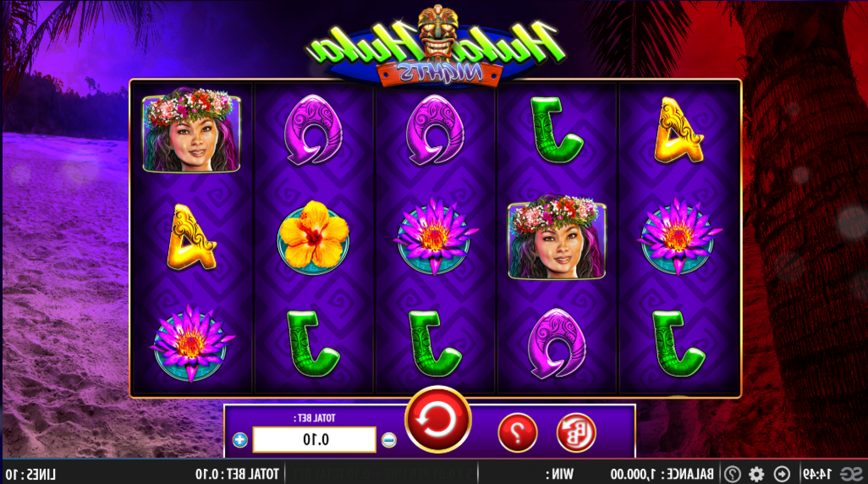
Task: Click the SG logo in the status bar
Action: point(851,474)
